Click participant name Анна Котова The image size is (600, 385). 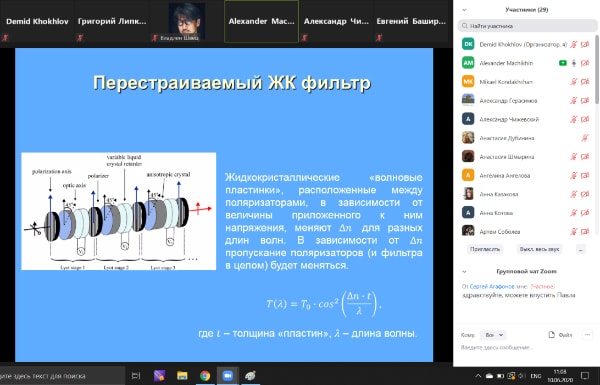[x=496, y=213]
